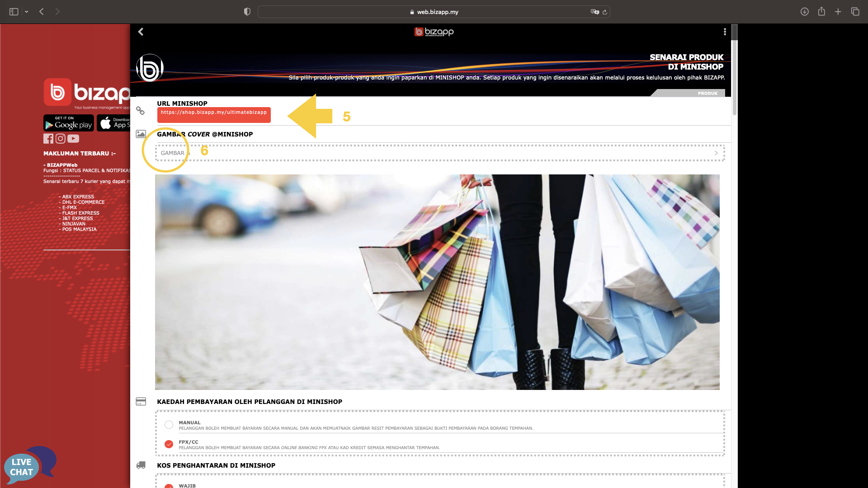The width and height of the screenshot is (868, 488).
Task: Click 'MAKLUMAN TERBARU' heading
Action: coord(80,154)
